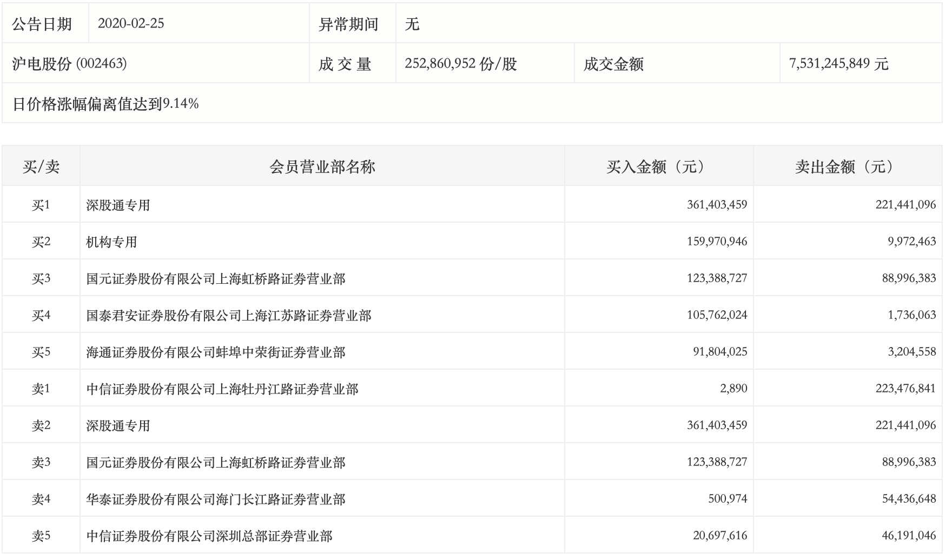Select sell amount 88,996,383 in 卖3 row
Viewport: 952px width, 560px height.
909,462
